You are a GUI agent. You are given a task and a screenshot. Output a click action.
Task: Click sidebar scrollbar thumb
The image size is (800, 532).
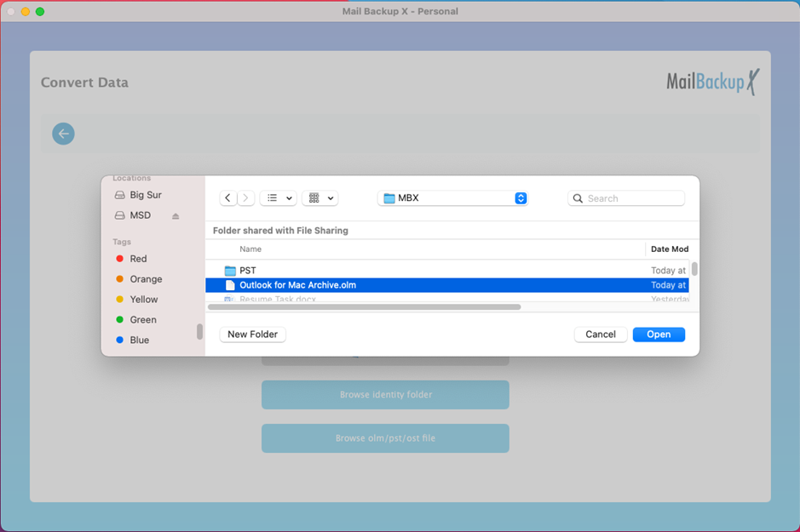tap(199, 332)
